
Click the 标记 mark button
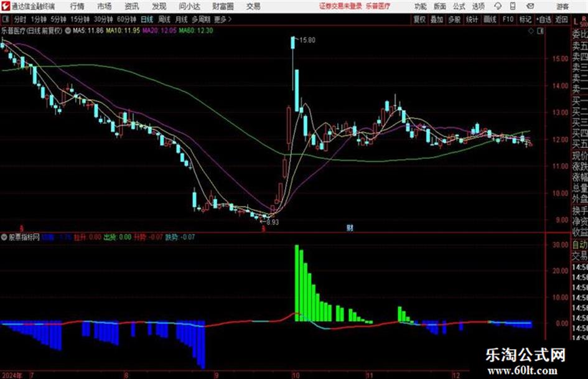point(525,19)
